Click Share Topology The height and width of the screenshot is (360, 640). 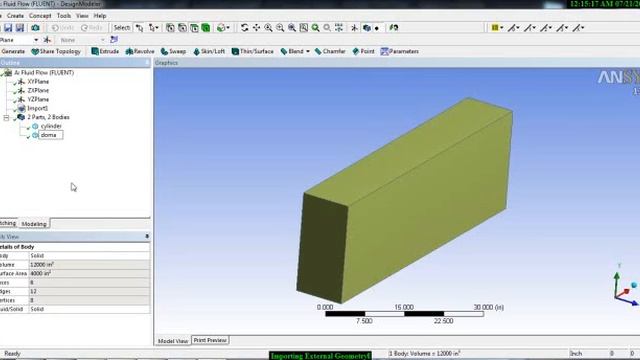click(x=56, y=51)
